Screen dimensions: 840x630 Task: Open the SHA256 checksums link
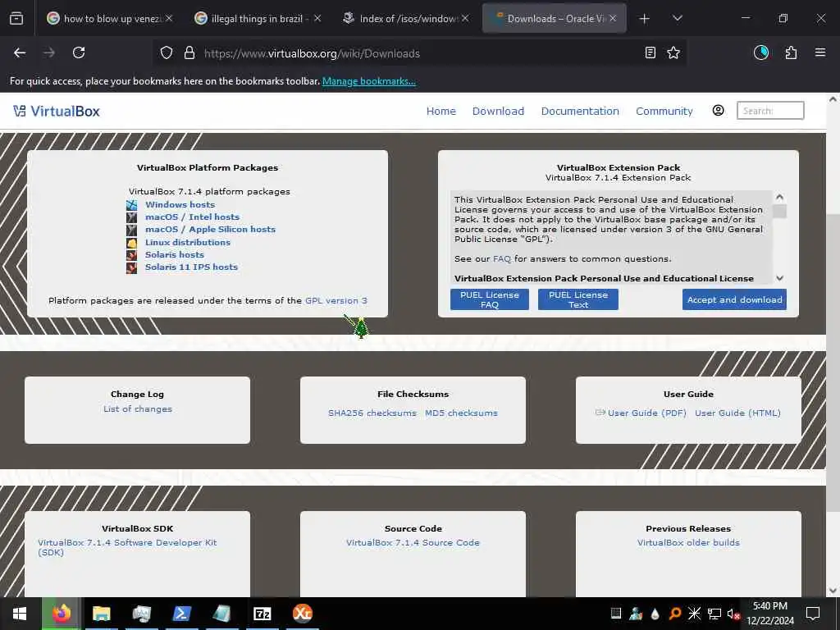372,413
